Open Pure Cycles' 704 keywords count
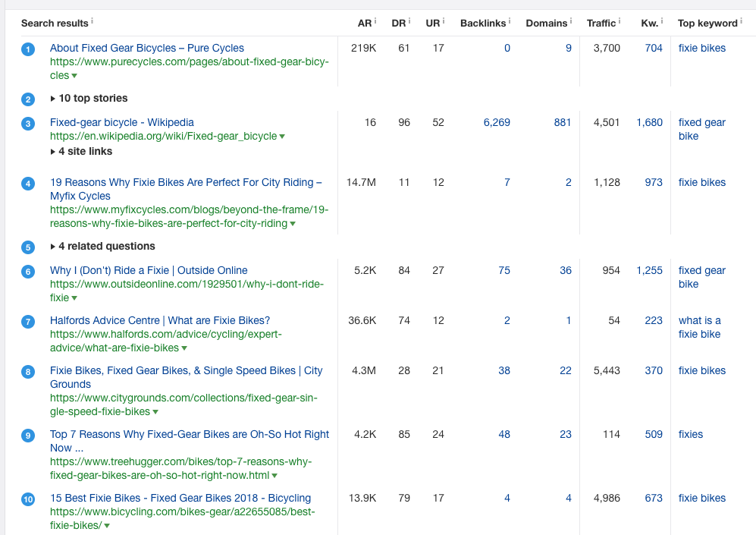The height and width of the screenshot is (535, 756). [654, 49]
